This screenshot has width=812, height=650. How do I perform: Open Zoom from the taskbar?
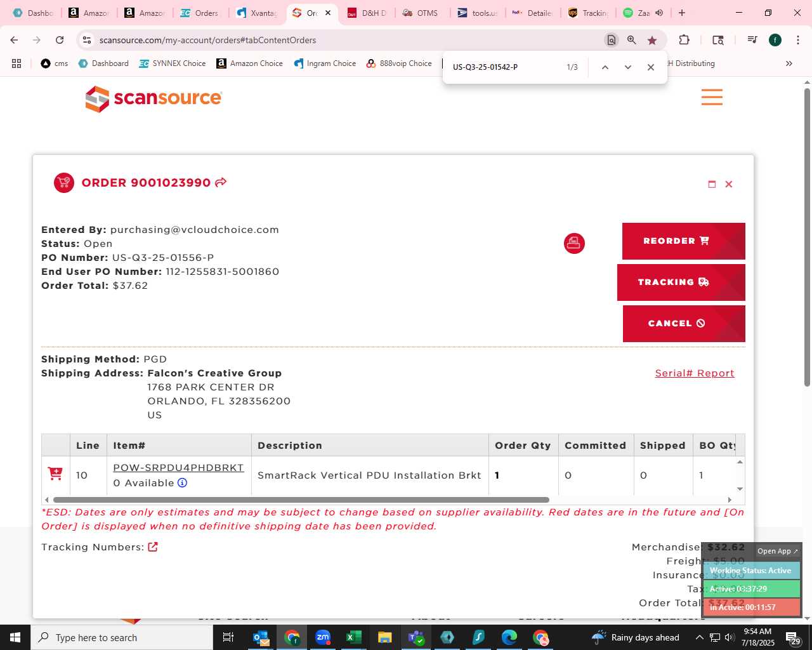[323, 637]
